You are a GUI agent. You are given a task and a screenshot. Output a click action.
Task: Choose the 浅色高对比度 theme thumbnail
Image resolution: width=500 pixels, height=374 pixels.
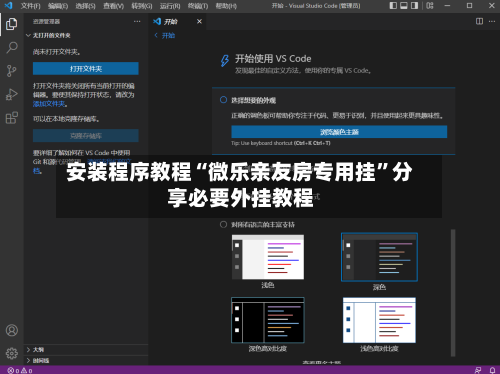click(x=379, y=320)
